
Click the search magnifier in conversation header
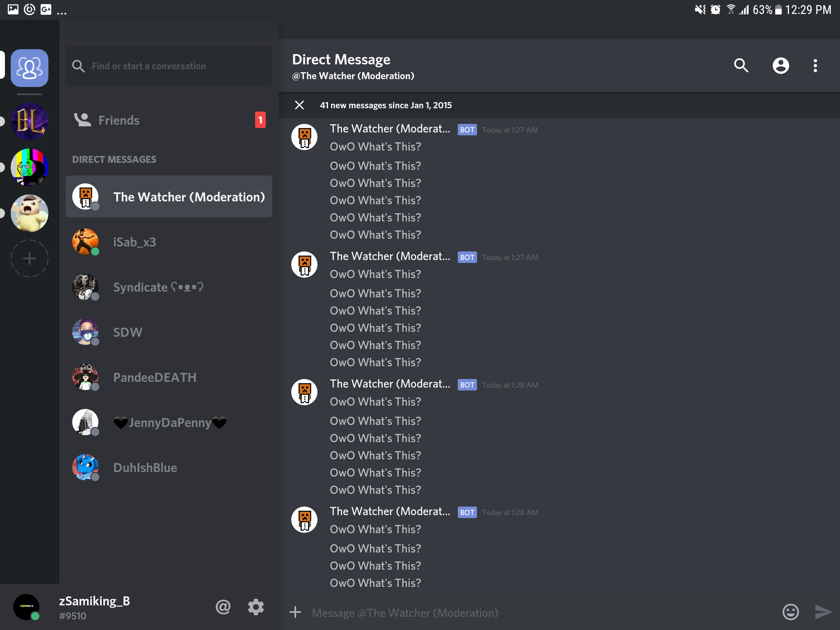click(x=741, y=65)
